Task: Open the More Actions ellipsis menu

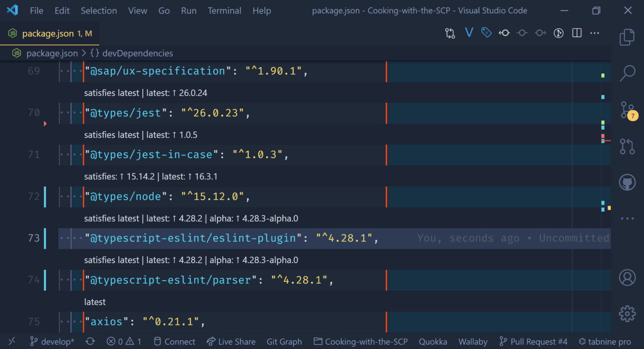Action: coord(595,33)
